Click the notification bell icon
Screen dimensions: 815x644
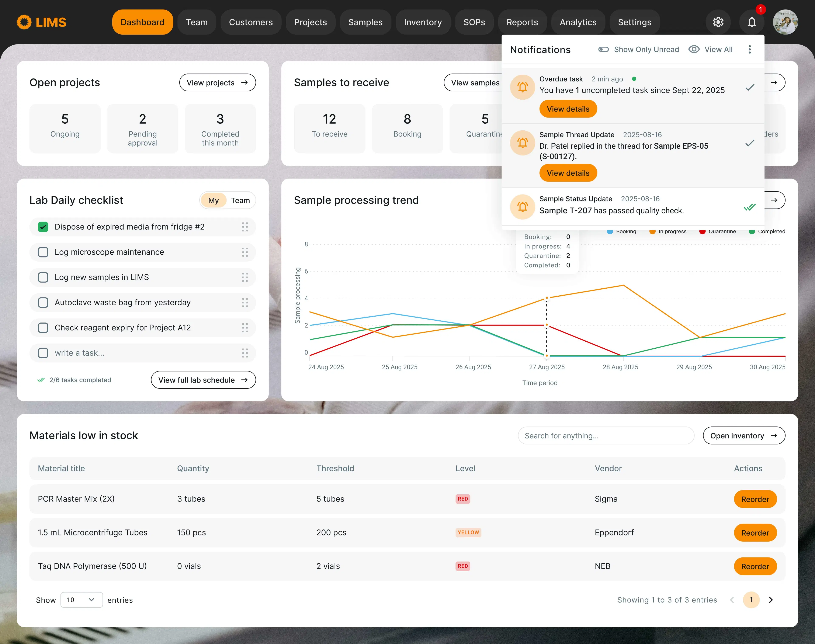(752, 22)
